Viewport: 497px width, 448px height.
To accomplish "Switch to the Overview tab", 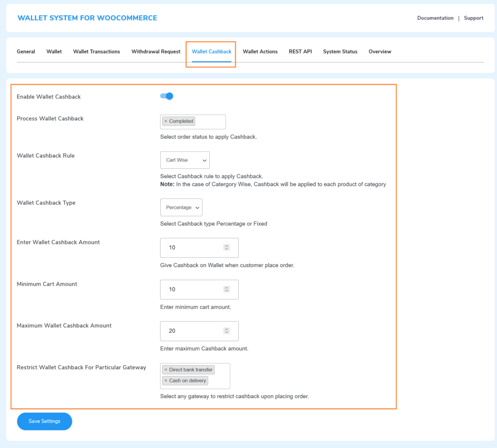I will (380, 51).
